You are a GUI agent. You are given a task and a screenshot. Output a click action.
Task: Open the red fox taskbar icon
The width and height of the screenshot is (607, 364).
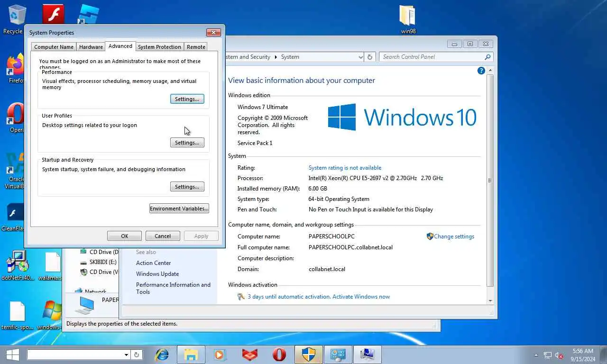pos(249,355)
